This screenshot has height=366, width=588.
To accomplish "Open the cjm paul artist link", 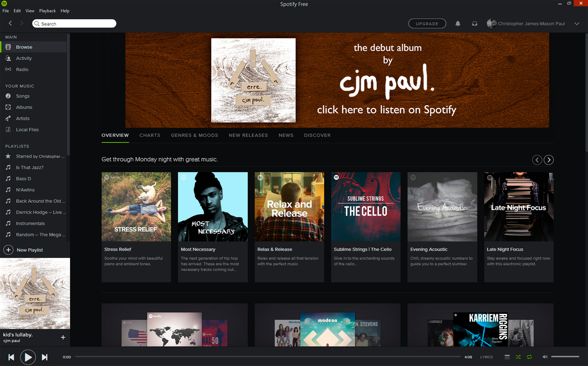I will point(12,341).
